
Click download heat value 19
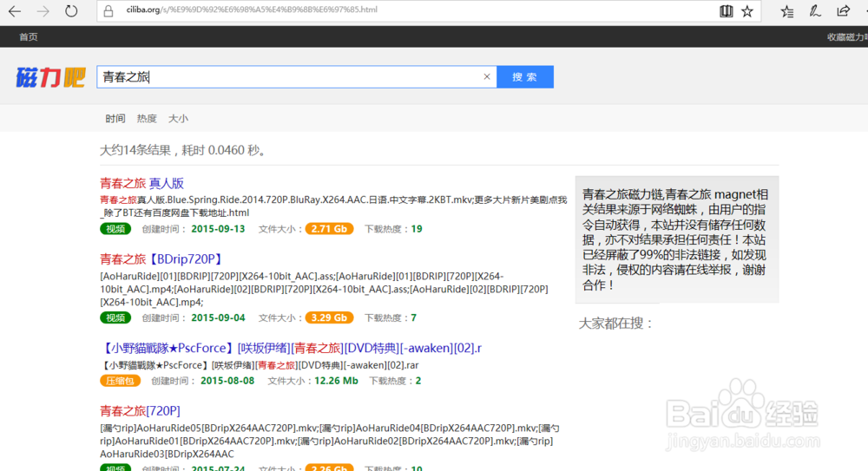[x=417, y=229]
